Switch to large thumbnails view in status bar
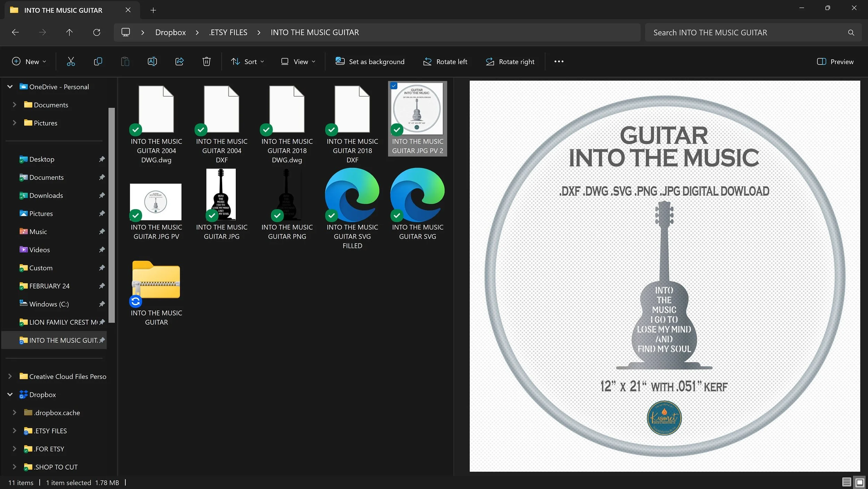This screenshot has width=868, height=489. coord(860,482)
